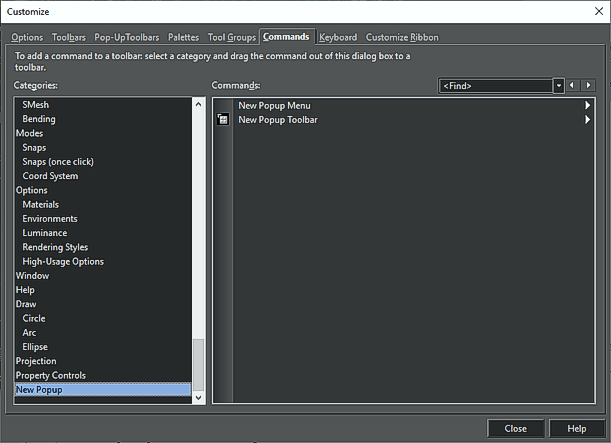Select the Rendering Styles category
611x443 pixels.
[x=55, y=247]
